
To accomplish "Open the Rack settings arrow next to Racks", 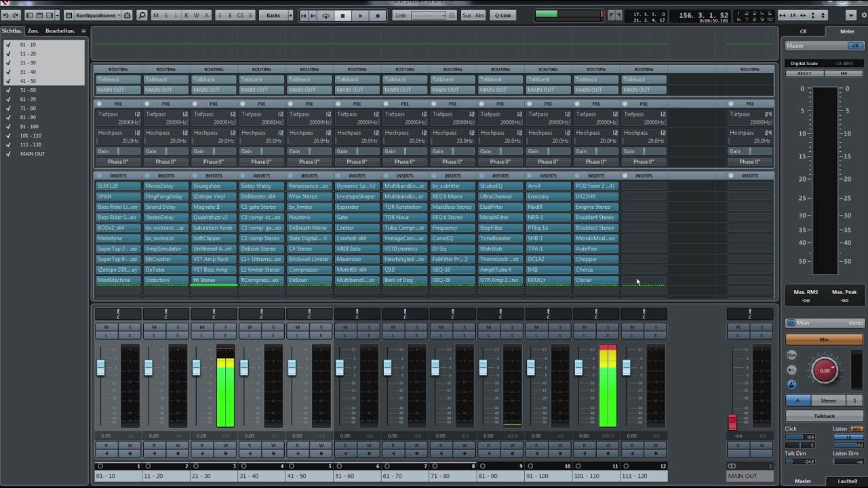I will click(x=291, y=15).
